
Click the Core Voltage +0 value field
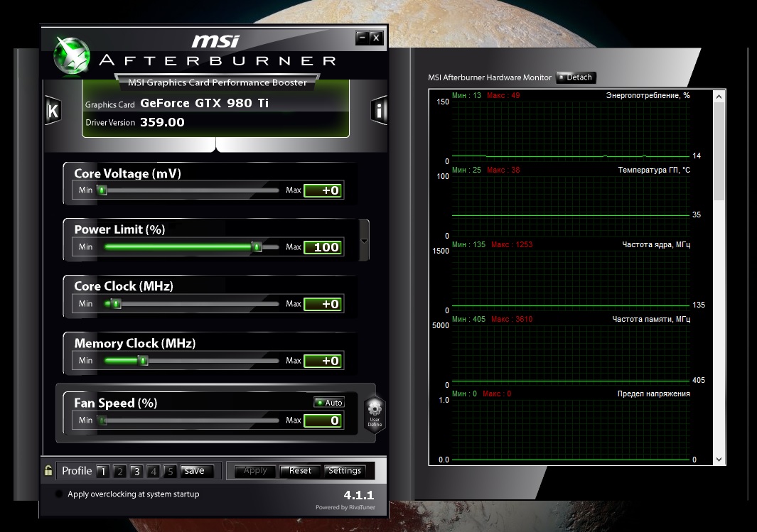[323, 190]
